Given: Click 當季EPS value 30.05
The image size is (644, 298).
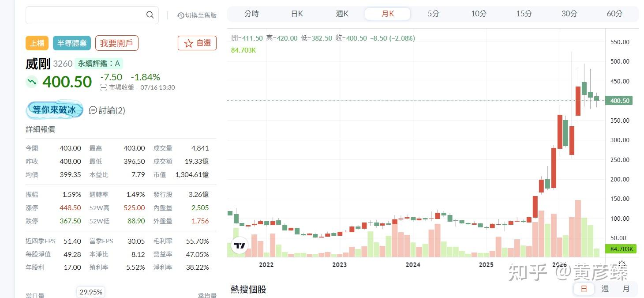Looking at the screenshot, I should tap(136, 241).
